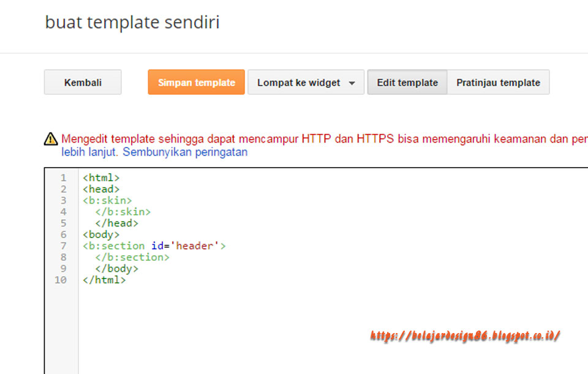The image size is (588, 374).
Task: Select the Edit template tab
Action: coord(407,82)
